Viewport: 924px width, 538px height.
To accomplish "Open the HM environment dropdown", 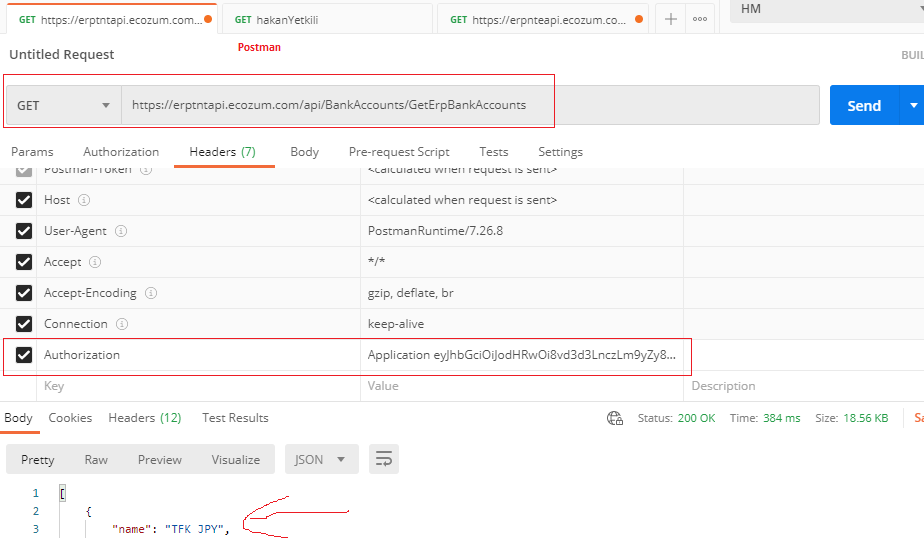I will click(x=827, y=10).
